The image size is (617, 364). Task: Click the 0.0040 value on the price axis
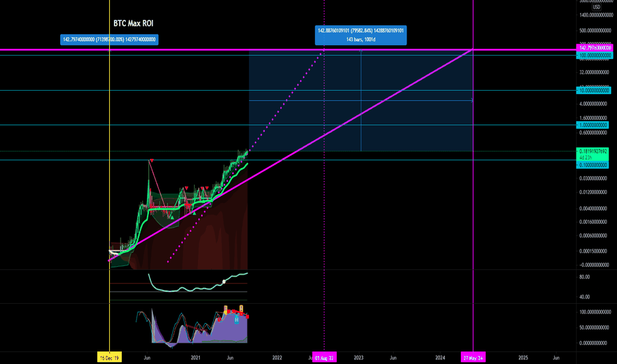(593, 208)
